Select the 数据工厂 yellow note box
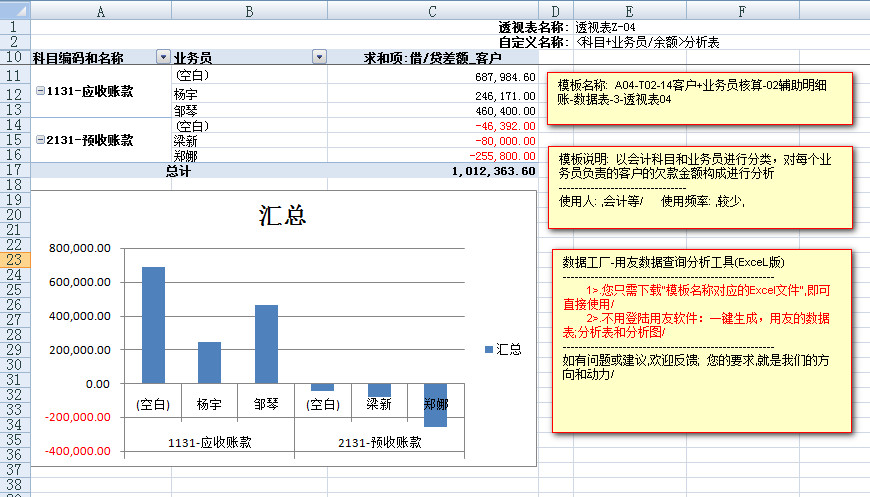The width and height of the screenshot is (870, 497). (699, 340)
